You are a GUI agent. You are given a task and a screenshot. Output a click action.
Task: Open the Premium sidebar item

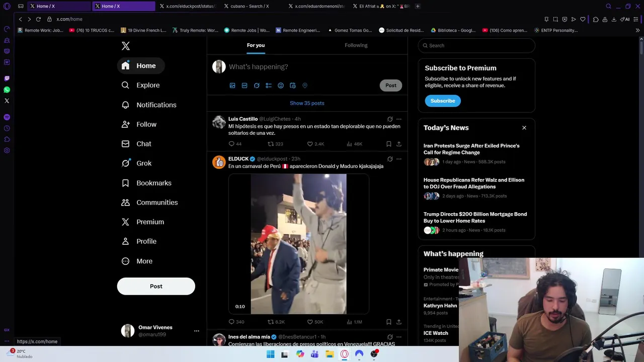point(143,222)
